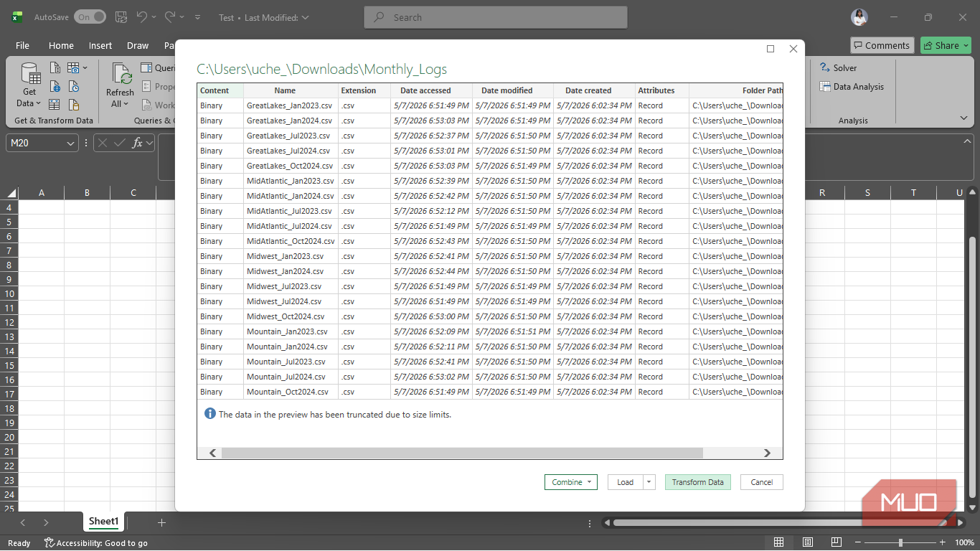The image size is (980, 551).
Task: Click the Save icon in title bar
Action: 121,17
